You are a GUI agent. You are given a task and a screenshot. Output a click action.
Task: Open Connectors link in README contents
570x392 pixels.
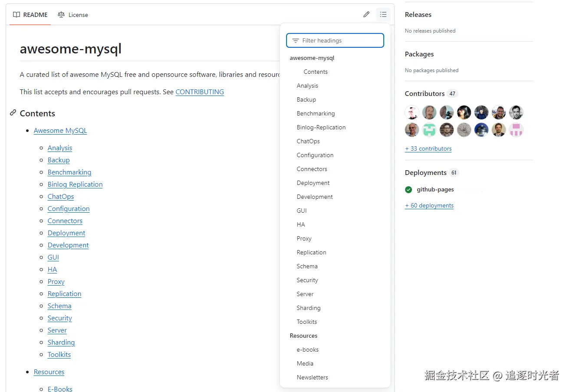pos(65,221)
